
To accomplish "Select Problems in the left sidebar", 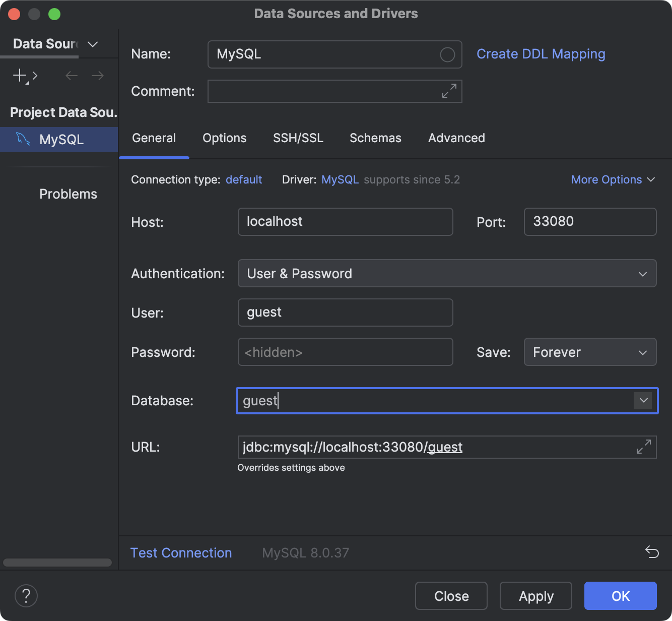I will 68,194.
